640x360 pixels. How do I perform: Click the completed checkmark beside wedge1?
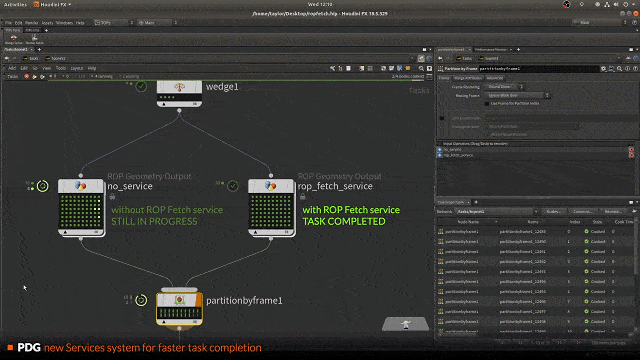pos(141,87)
